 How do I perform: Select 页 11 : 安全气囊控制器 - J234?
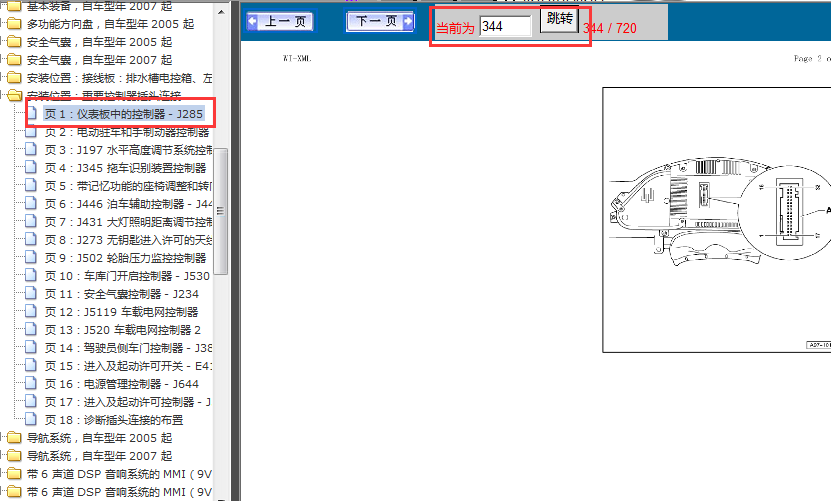tap(121, 294)
